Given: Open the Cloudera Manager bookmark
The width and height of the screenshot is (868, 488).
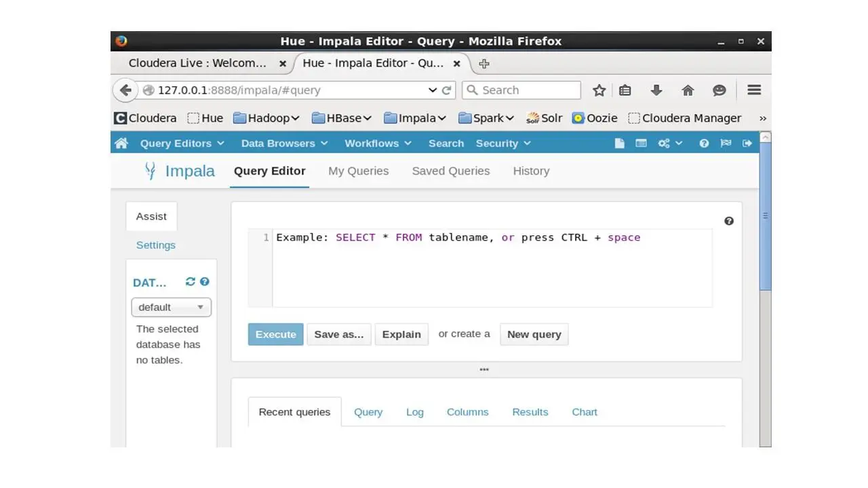Looking at the screenshot, I should 684,118.
